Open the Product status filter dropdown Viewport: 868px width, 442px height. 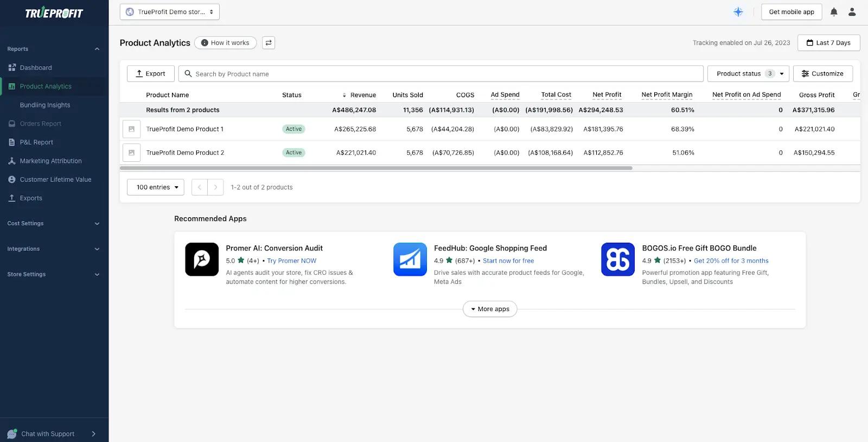click(748, 74)
